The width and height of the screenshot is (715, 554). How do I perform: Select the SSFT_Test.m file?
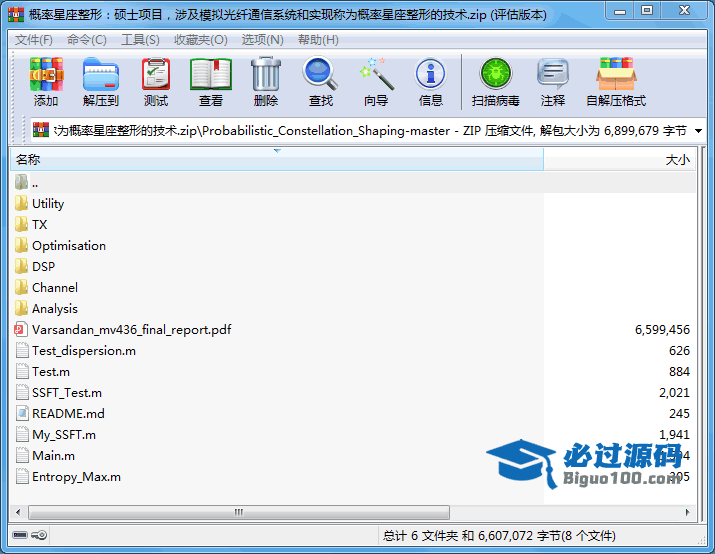(67, 393)
